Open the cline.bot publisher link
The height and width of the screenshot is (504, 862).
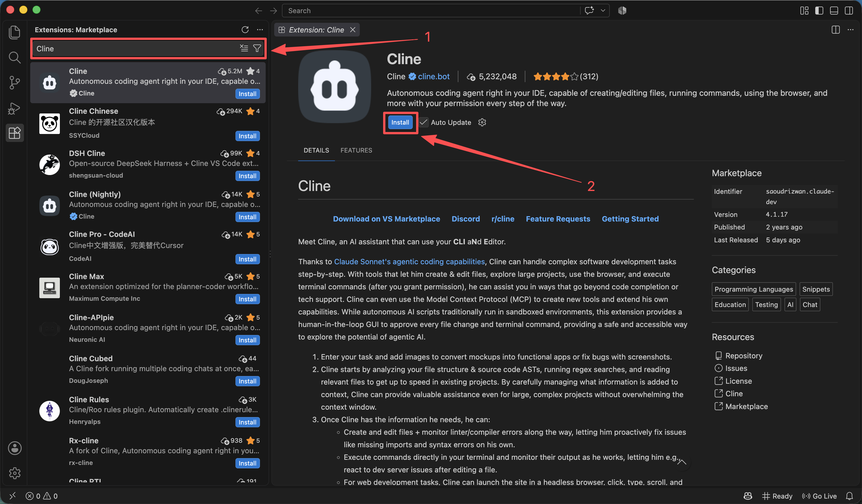tap(433, 76)
